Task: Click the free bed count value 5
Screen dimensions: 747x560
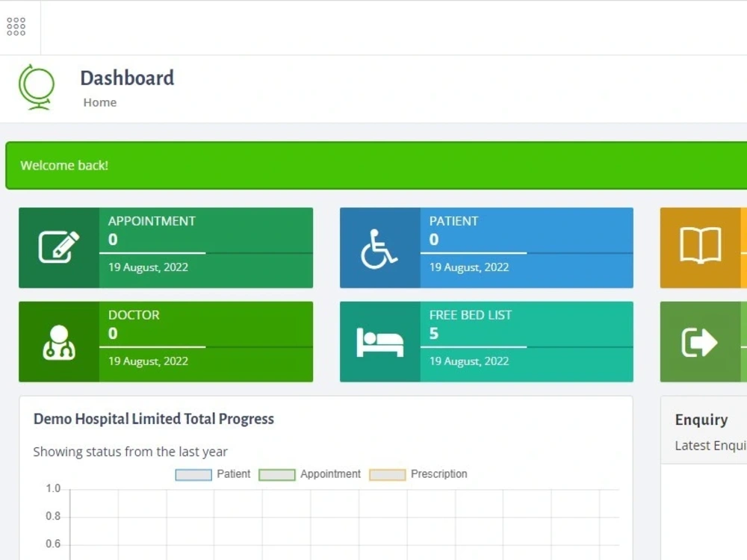Action: point(433,333)
